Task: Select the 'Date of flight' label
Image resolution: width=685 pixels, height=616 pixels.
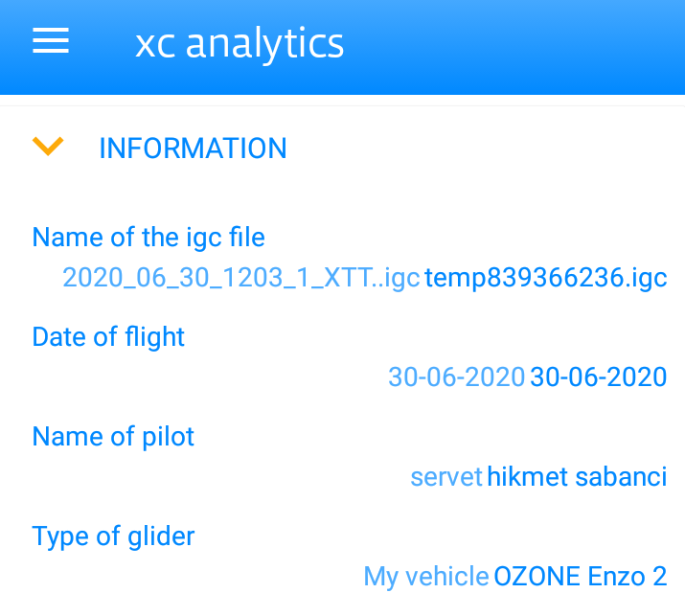Action: 108,337
